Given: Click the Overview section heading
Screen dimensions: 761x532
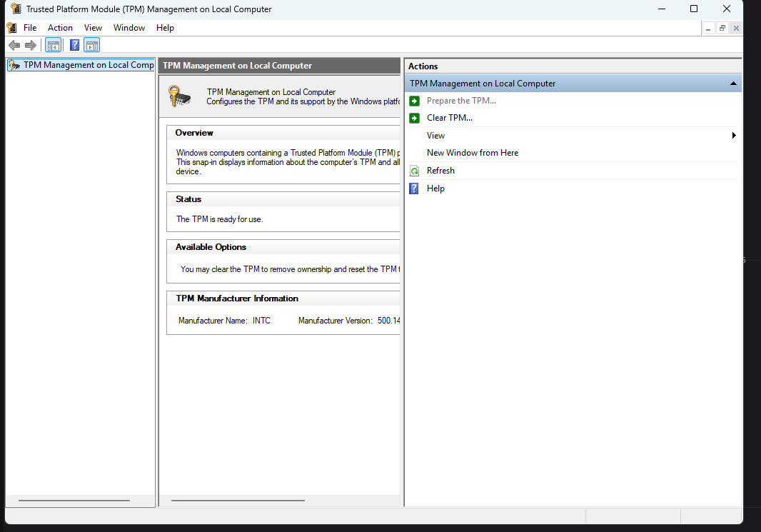Looking at the screenshot, I should (194, 133).
